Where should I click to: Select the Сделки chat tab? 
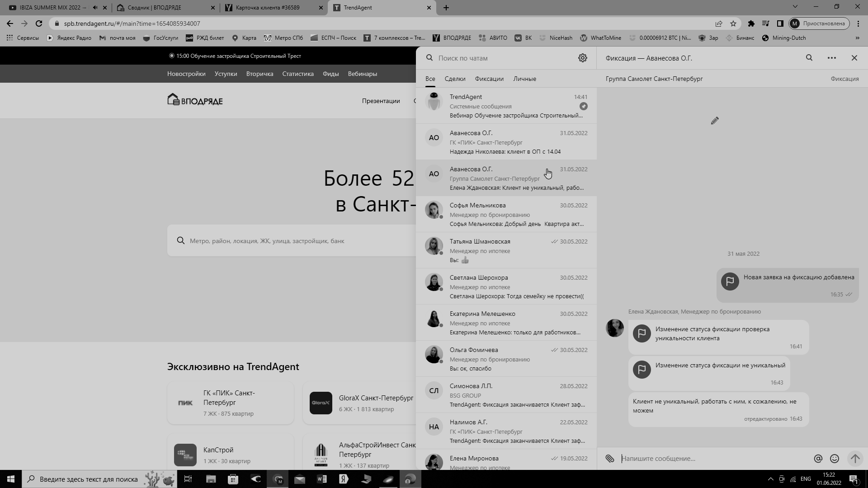pos(455,79)
